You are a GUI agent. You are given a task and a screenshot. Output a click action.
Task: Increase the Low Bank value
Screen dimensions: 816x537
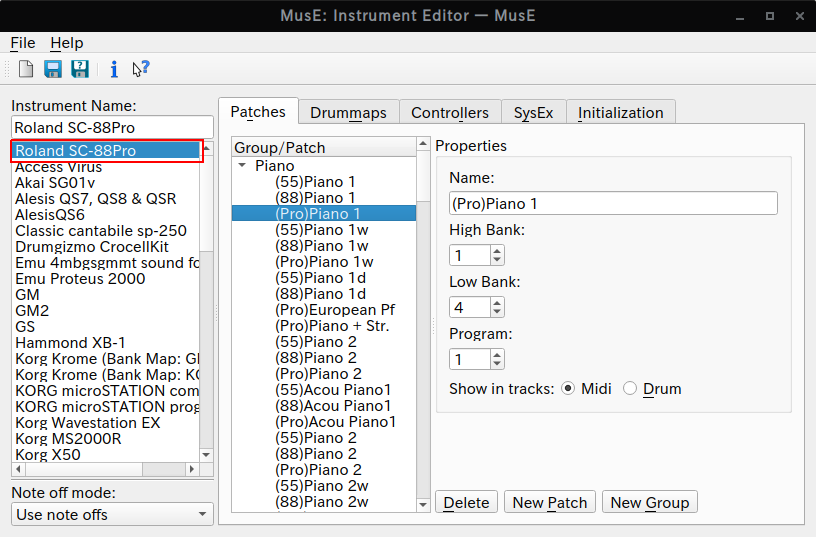point(497,303)
